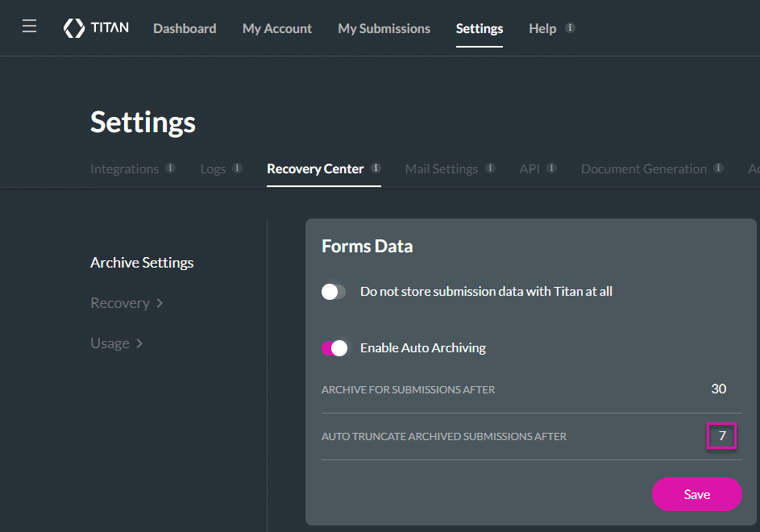This screenshot has height=532, width=760.
Task: Click the archive after 30 value field
Action: 718,389
